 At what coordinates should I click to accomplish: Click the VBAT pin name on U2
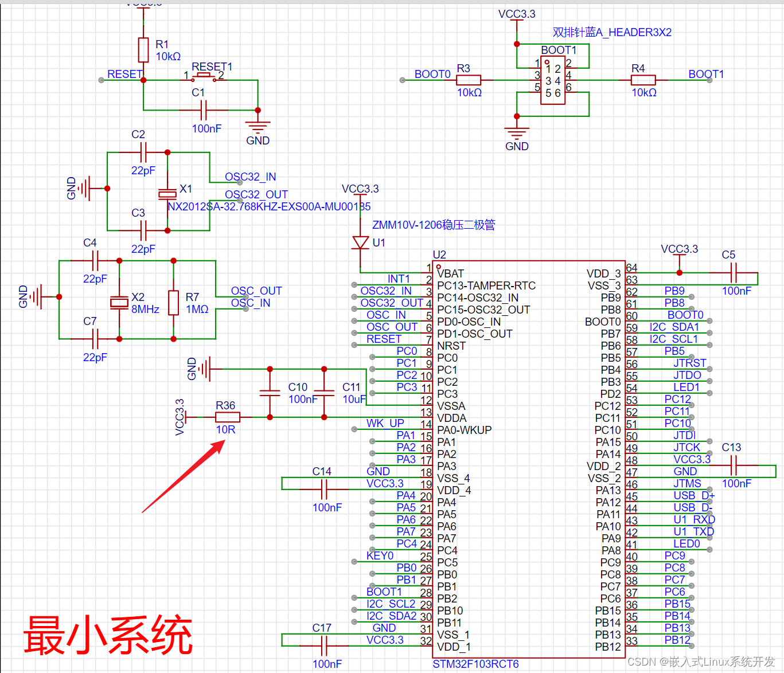451,273
